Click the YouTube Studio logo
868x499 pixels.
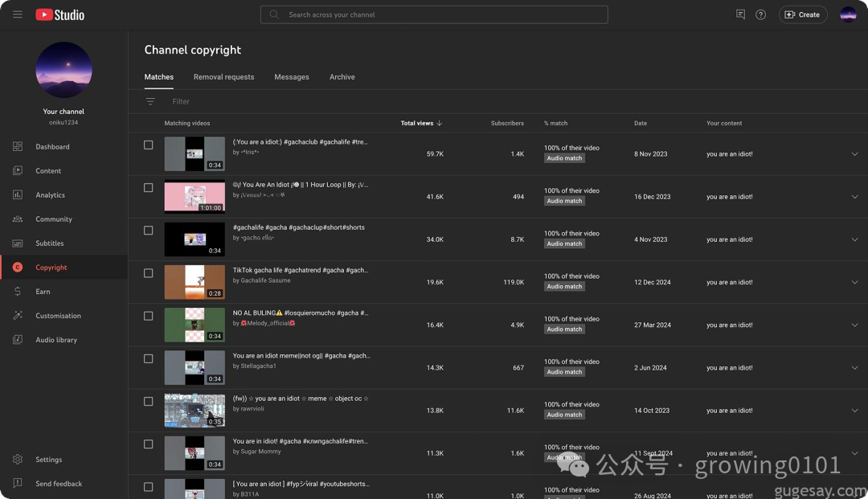click(60, 14)
